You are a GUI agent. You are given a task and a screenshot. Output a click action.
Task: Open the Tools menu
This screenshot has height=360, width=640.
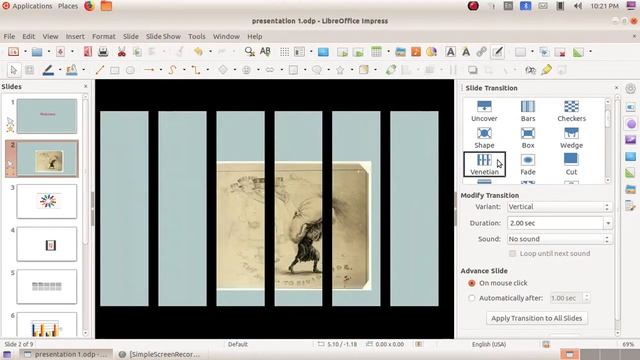tap(197, 36)
